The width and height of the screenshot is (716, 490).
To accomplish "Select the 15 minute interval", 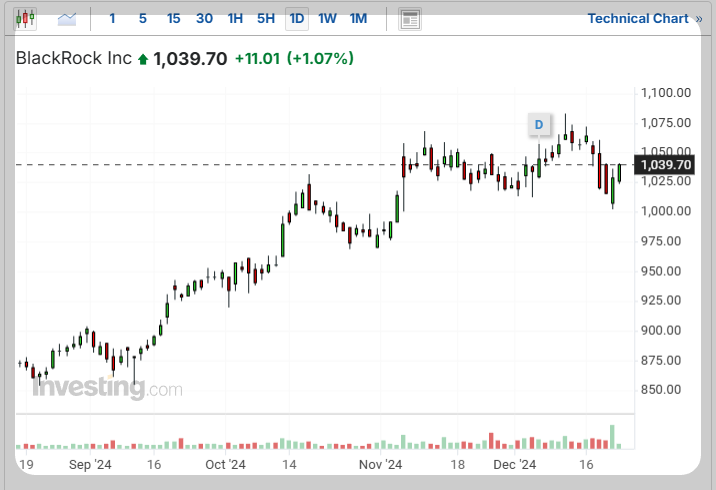I will tap(174, 19).
